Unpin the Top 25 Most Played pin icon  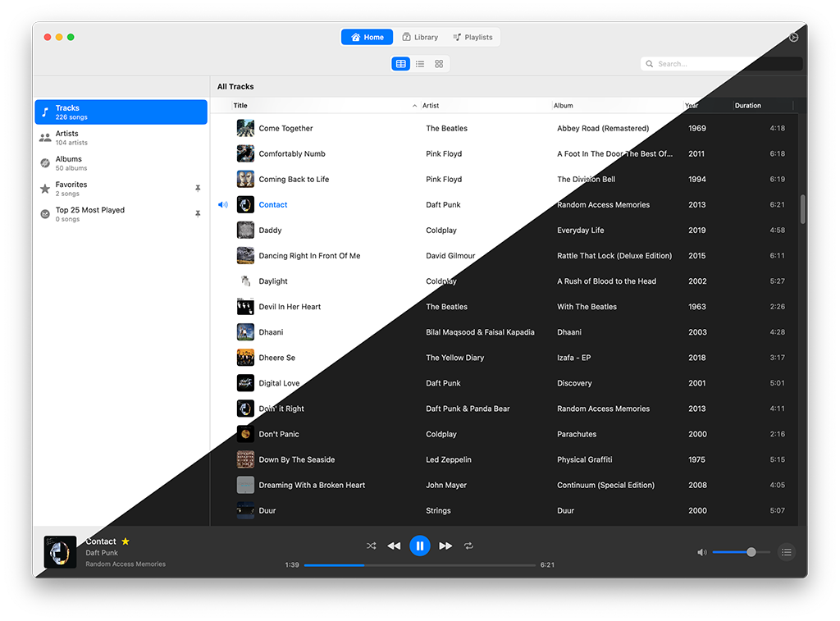[198, 214]
